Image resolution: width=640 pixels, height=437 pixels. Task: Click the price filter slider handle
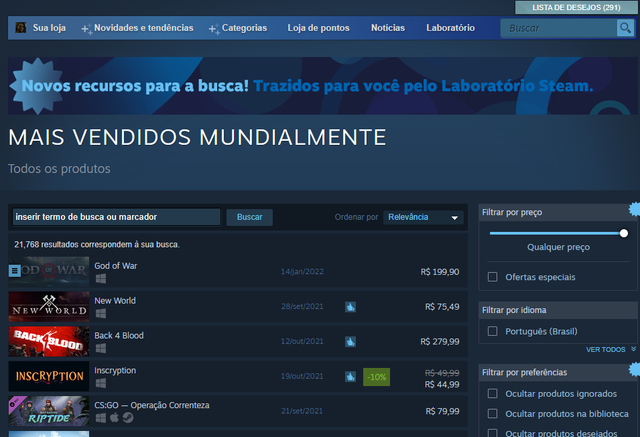tap(624, 233)
